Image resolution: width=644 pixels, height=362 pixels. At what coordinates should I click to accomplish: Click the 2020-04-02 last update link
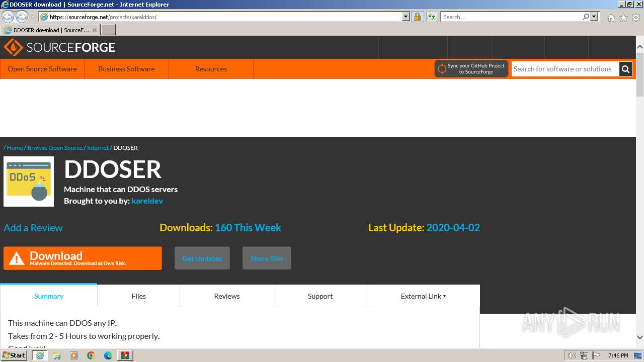pyautogui.click(x=453, y=228)
